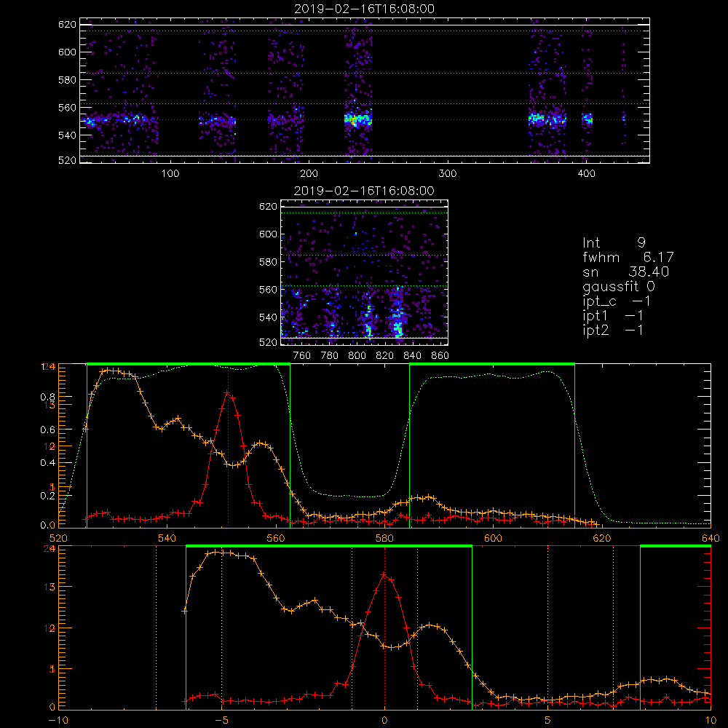Click the -10 x-axis label on bottom plot
Image resolution: width=728 pixels, height=728 pixels.
pos(58,720)
